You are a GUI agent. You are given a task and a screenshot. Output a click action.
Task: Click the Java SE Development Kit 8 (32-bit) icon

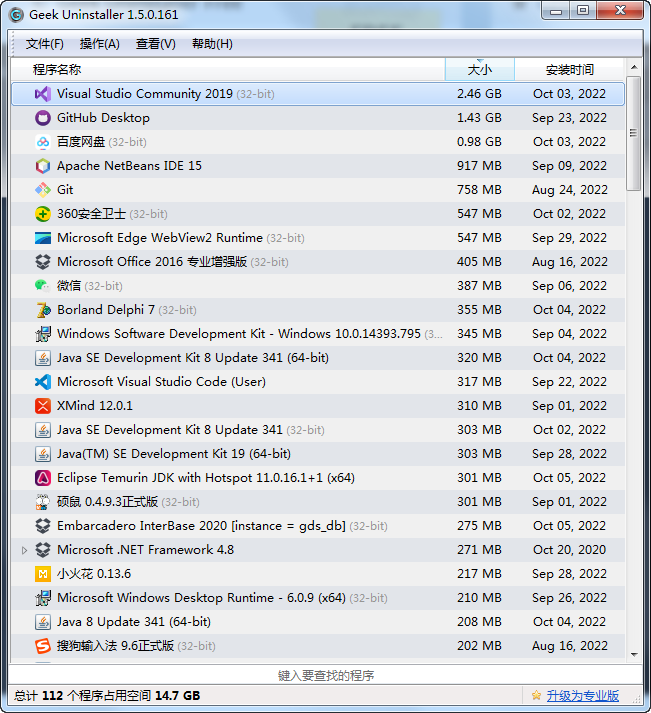(x=43, y=430)
